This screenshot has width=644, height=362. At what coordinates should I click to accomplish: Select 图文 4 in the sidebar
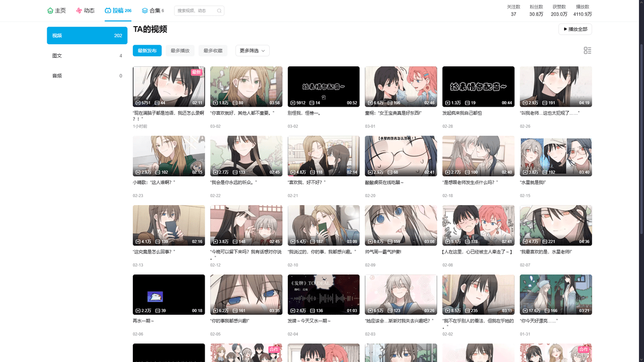pyautogui.click(x=87, y=56)
